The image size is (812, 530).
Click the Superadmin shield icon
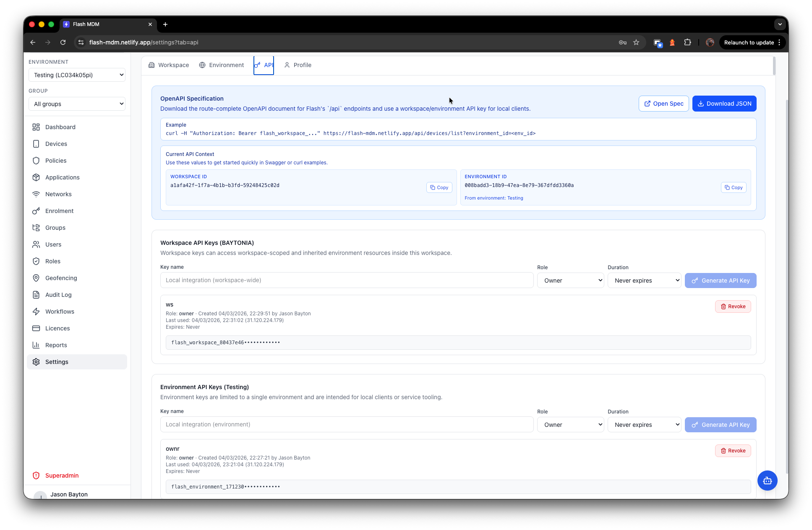point(36,475)
